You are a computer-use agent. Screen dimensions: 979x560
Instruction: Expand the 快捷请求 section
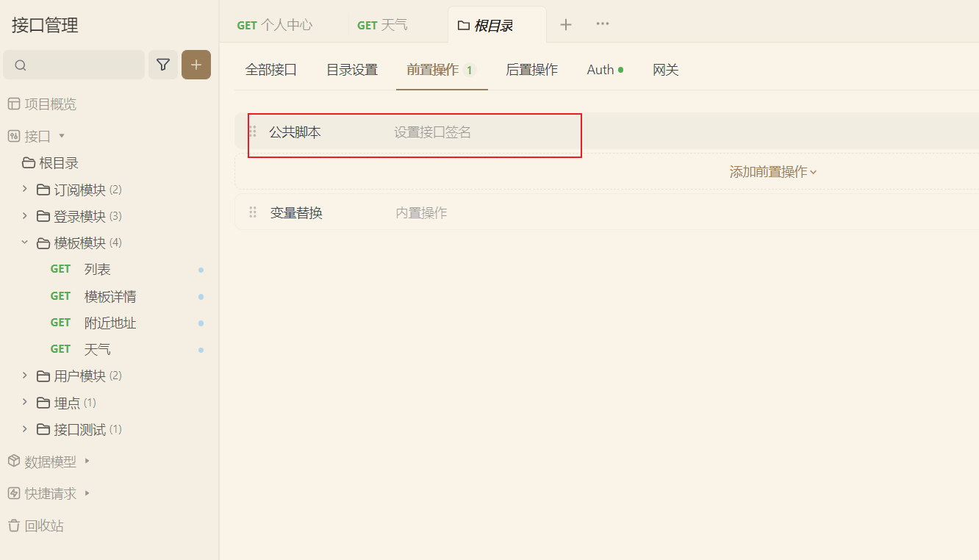click(x=87, y=493)
